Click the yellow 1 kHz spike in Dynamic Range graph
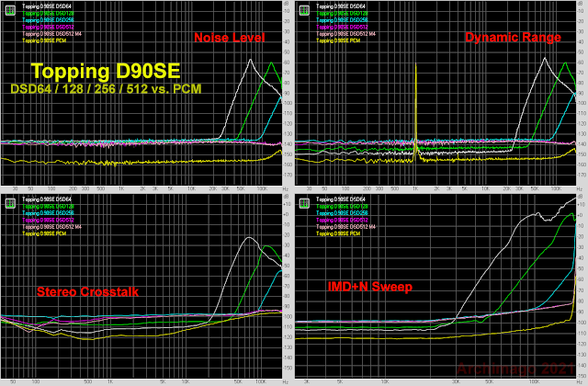Image resolution: width=588 pixels, height=386 pixels. (x=415, y=112)
